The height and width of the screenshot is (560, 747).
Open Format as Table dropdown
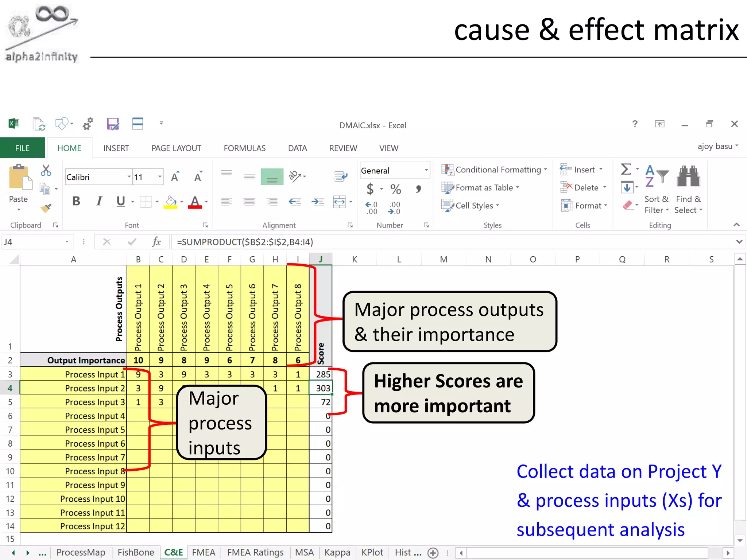480,188
